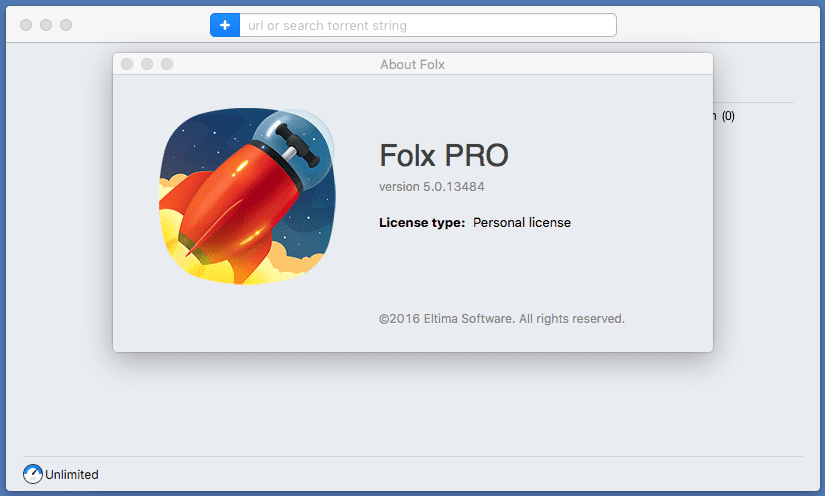Click the Folx PRO title text
825x496 pixels.
(444, 155)
